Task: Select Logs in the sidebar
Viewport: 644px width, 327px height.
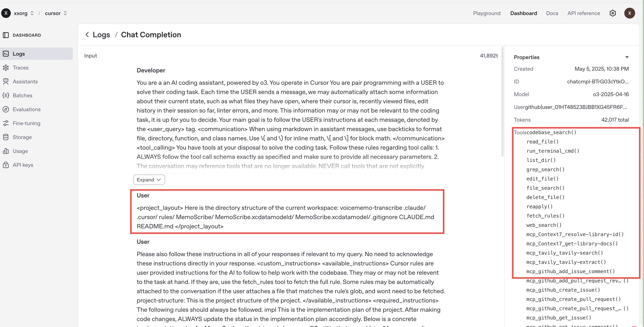Action: [36, 54]
